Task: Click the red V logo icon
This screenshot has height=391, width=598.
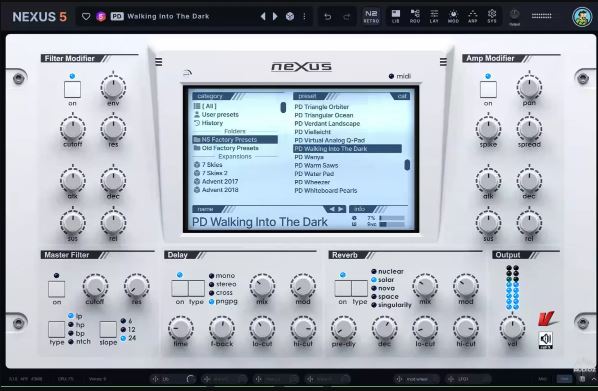Action: click(547, 318)
